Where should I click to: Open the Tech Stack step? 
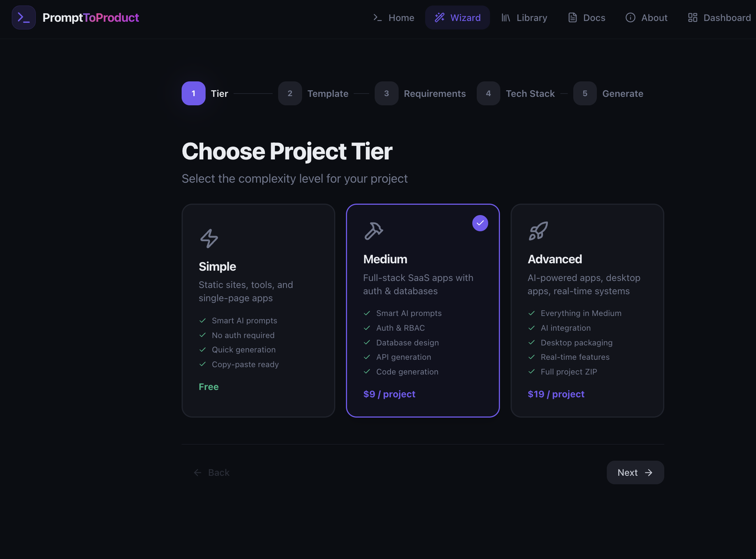[x=530, y=93]
